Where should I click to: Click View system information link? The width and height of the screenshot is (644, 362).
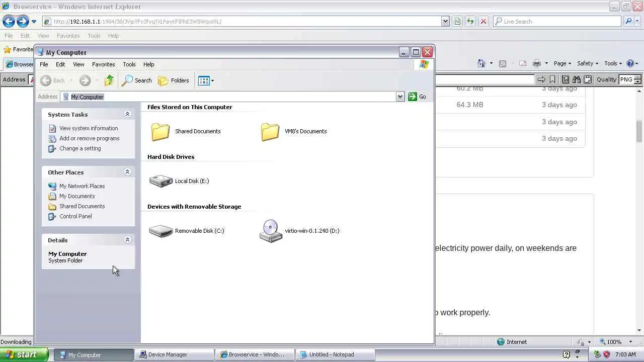89,128
